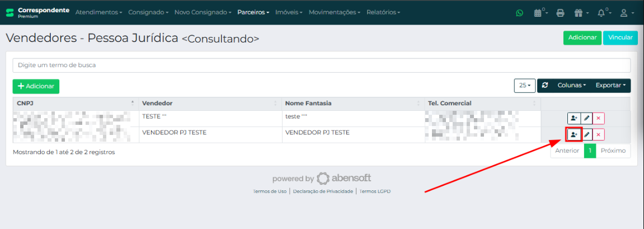Image resolution: width=644 pixels, height=229 pixels.
Task: Edit the VENDEDOR PJ TESTE row with pencil
Action: (x=586, y=135)
